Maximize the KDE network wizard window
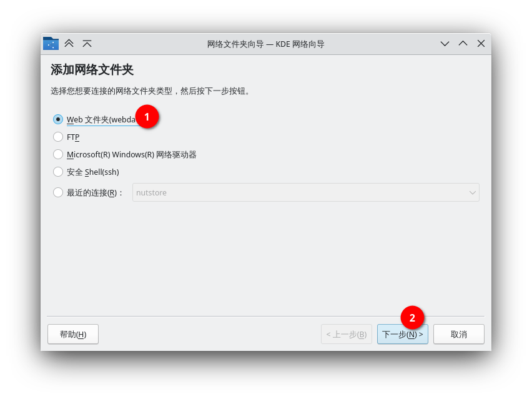 coord(463,44)
